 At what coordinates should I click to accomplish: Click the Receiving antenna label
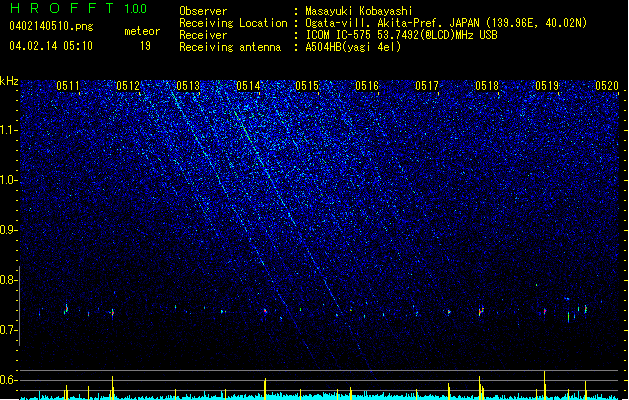230,47
